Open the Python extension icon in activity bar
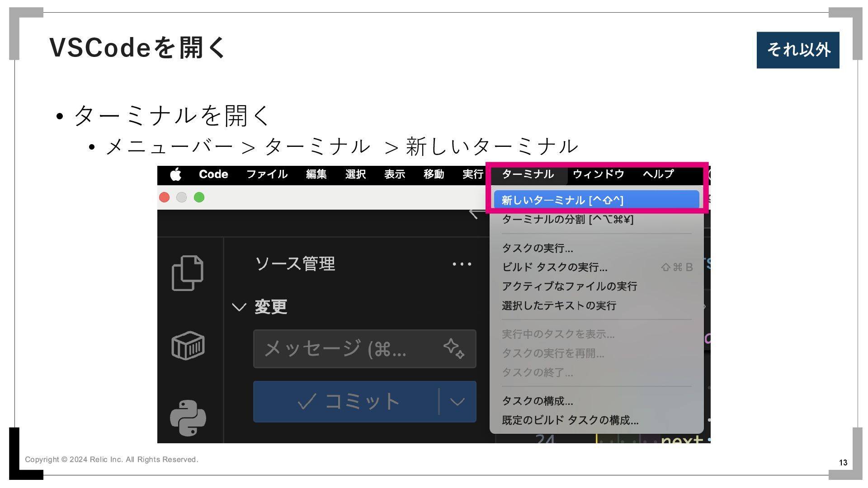Screen dimensions: 868x488 188,418
